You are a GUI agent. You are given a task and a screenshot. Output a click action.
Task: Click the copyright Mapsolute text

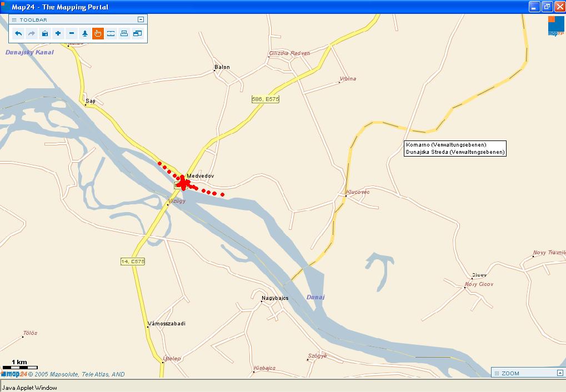77,374
